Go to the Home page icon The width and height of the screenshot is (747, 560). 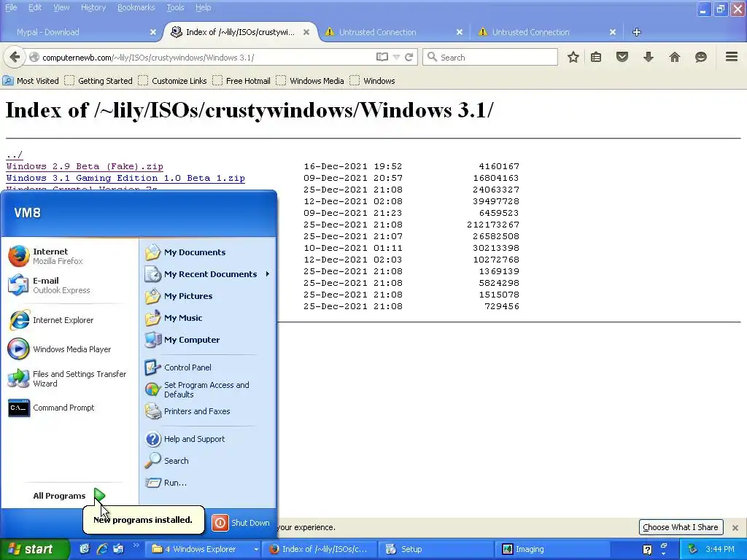pyautogui.click(x=675, y=57)
